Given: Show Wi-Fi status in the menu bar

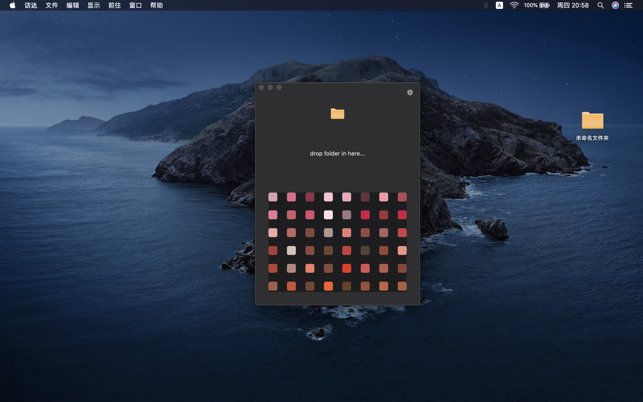Looking at the screenshot, I should tap(514, 5).
